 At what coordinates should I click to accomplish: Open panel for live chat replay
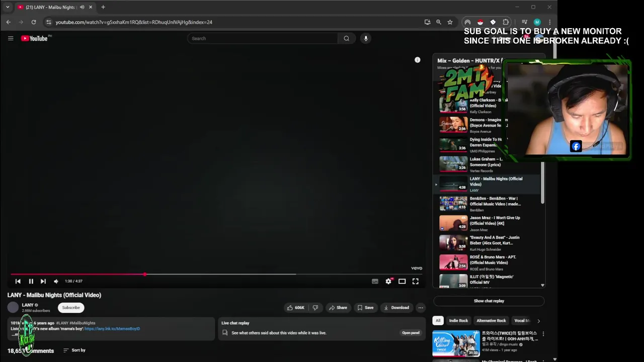(x=411, y=333)
